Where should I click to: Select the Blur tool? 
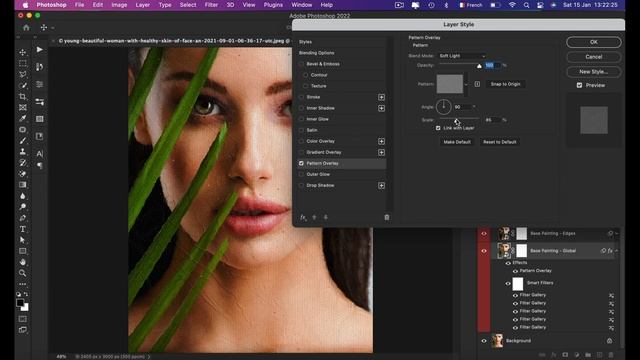[x=22, y=196]
